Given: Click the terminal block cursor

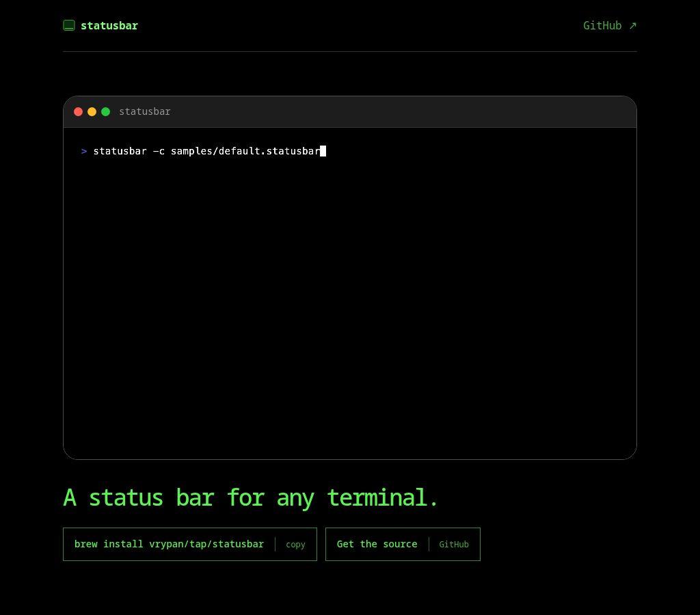Looking at the screenshot, I should click(x=323, y=151).
